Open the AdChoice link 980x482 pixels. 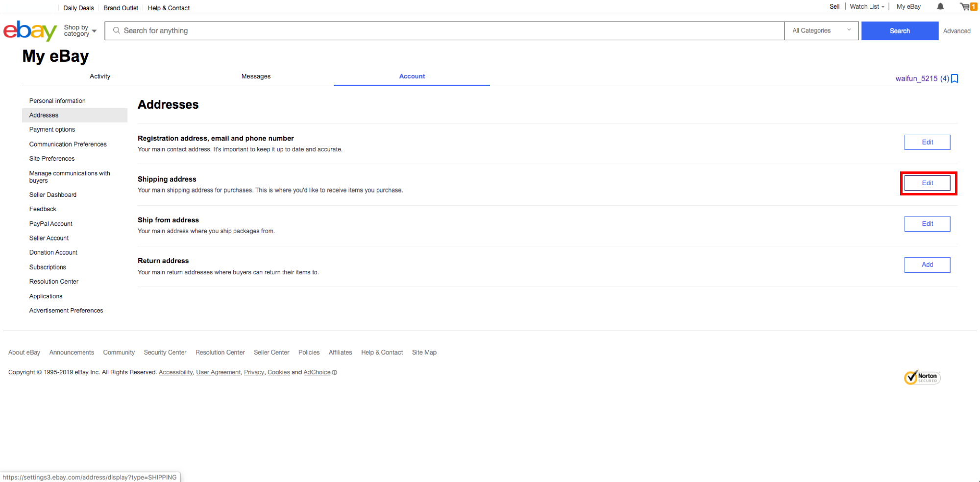317,372
